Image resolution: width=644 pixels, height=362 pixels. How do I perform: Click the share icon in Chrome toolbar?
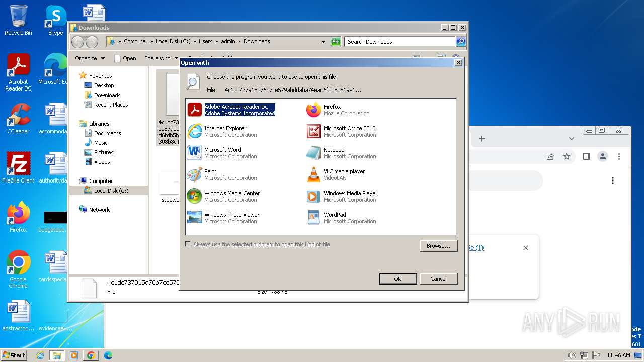click(x=550, y=156)
